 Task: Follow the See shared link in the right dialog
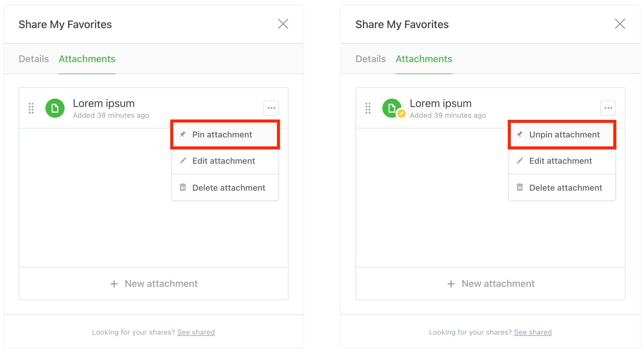[533, 332]
